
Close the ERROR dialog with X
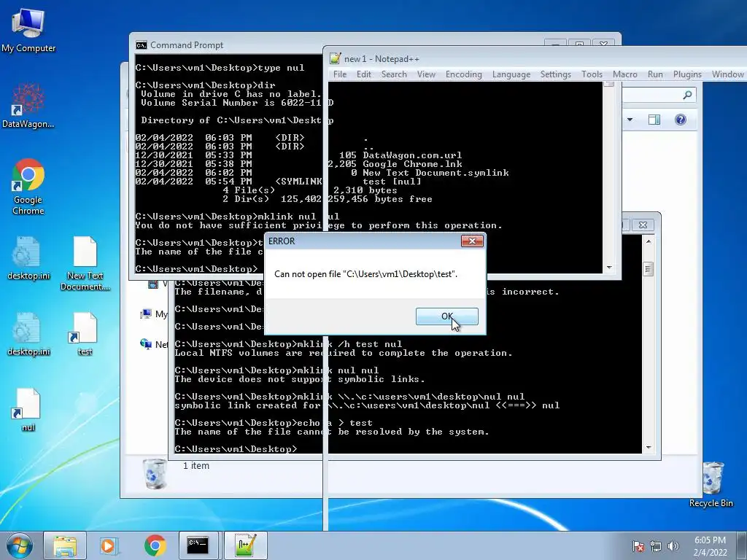472,241
